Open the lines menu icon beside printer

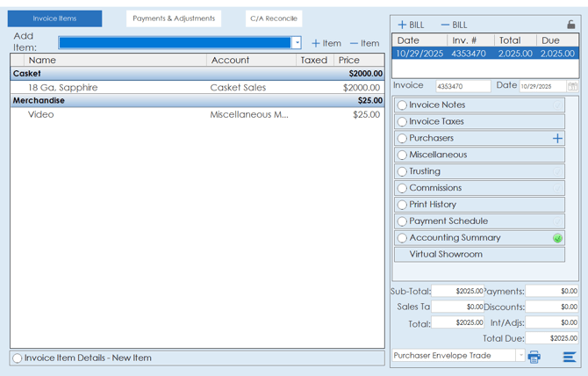[x=570, y=357]
